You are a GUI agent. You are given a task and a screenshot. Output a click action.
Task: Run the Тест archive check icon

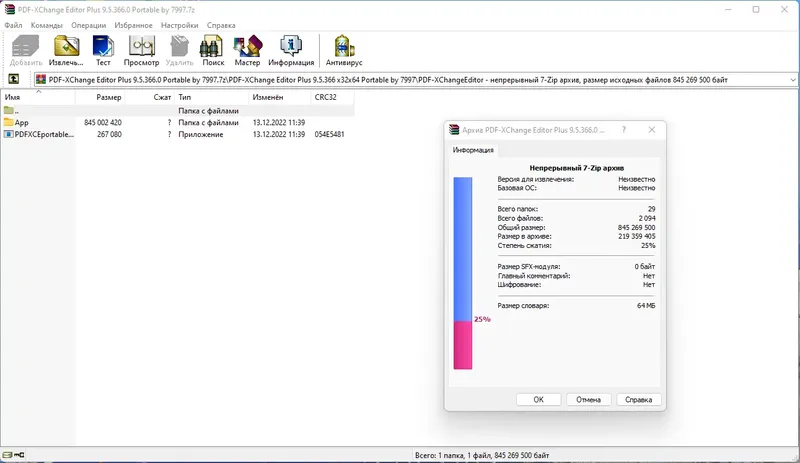pos(103,46)
